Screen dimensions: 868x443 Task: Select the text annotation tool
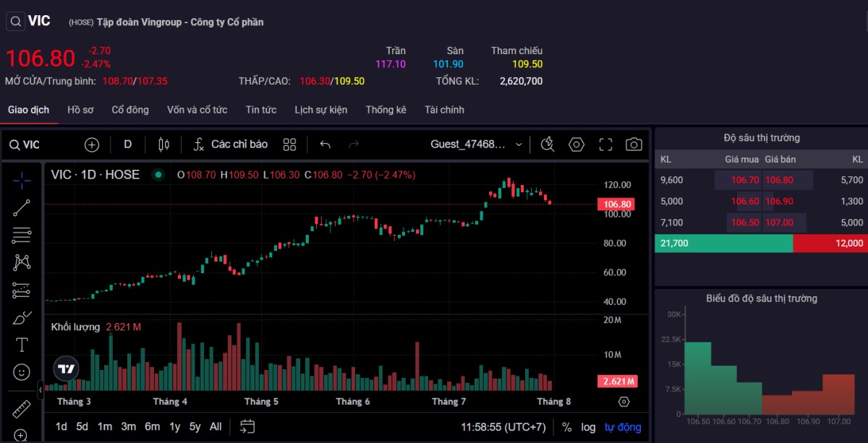pyautogui.click(x=22, y=345)
